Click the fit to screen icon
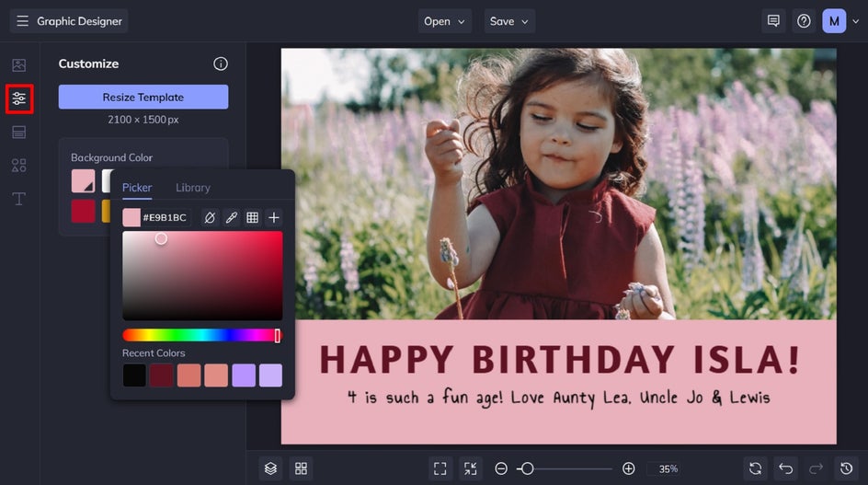The height and width of the screenshot is (485, 868). [x=440, y=468]
